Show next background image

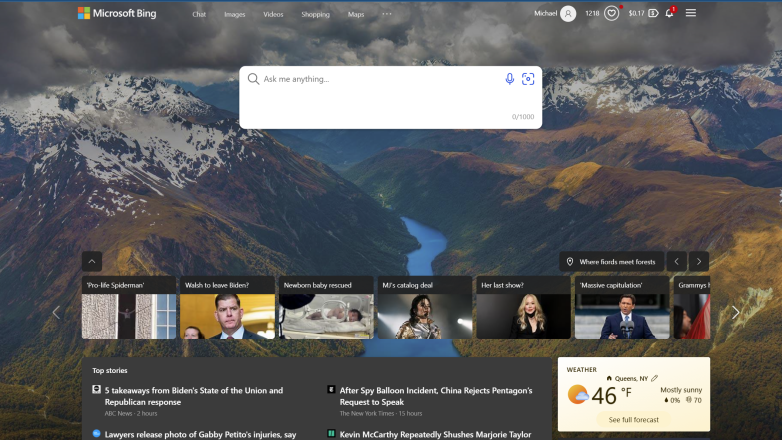[x=699, y=261]
